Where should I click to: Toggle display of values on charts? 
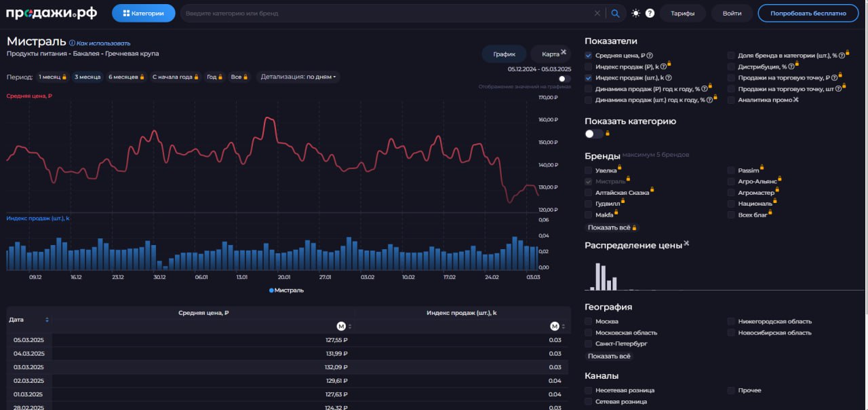564,79
